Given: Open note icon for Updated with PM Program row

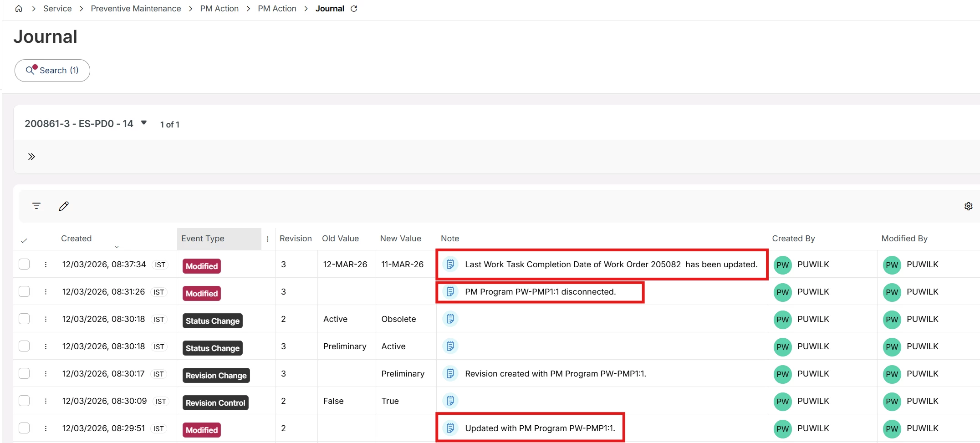Looking at the screenshot, I should click(x=450, y=428).
